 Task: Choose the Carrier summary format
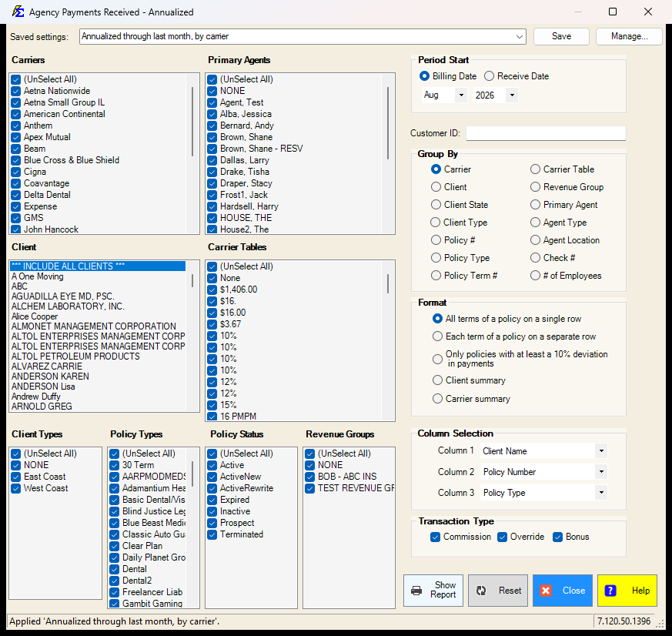click(x=437, y=399)
